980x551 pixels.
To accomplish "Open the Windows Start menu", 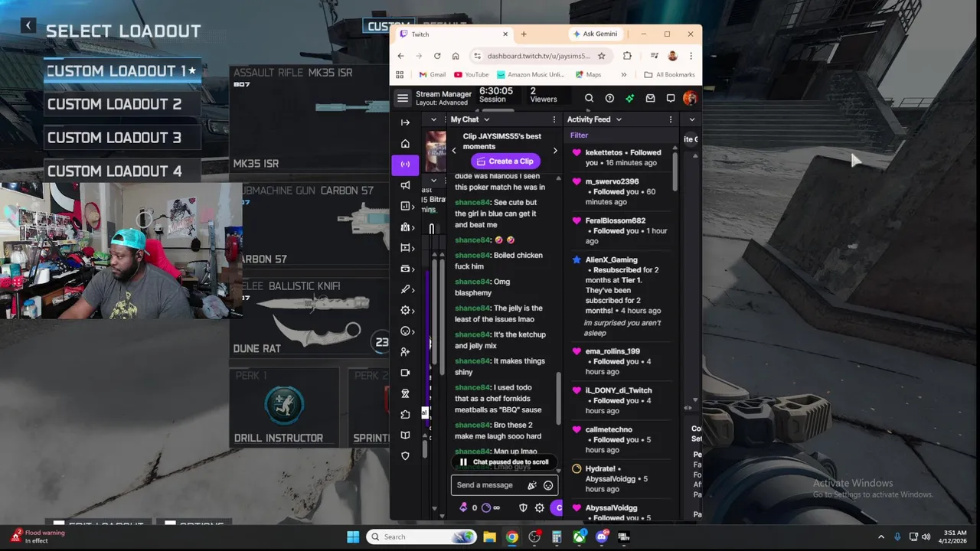I will click(x=353, y=536).
